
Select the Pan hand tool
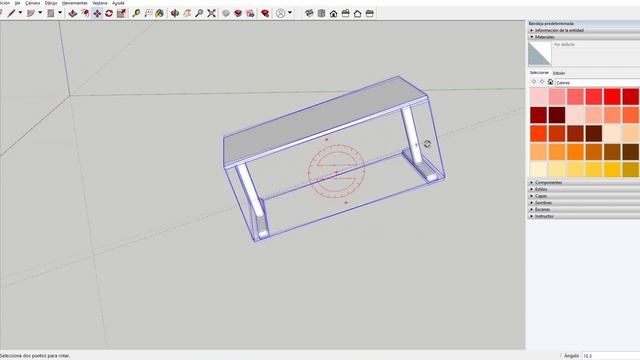187,13
